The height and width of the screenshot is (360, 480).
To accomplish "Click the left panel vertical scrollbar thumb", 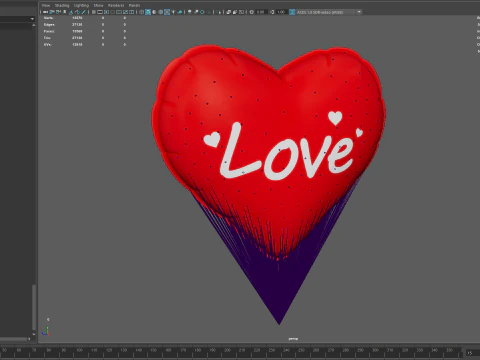I will tap(34, 307).
